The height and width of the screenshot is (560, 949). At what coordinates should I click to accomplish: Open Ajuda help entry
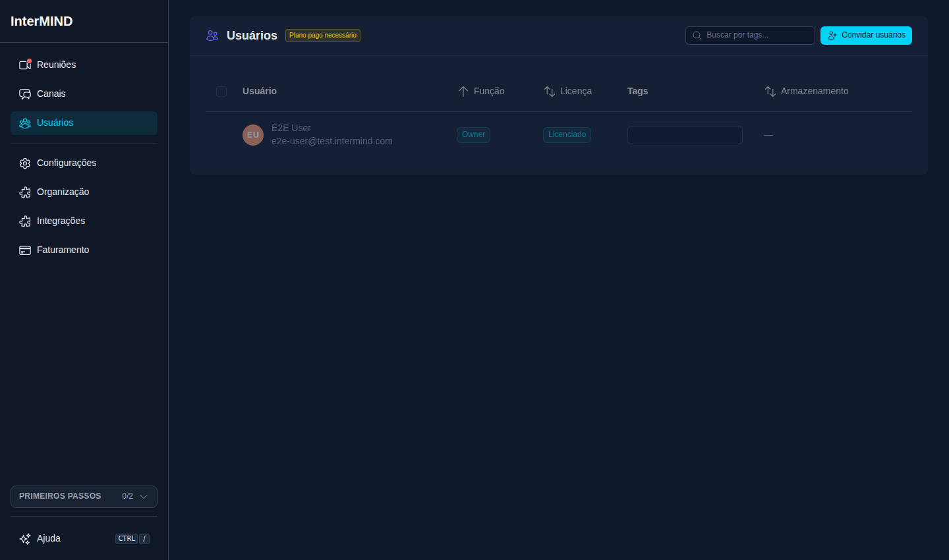coord(84,539)
